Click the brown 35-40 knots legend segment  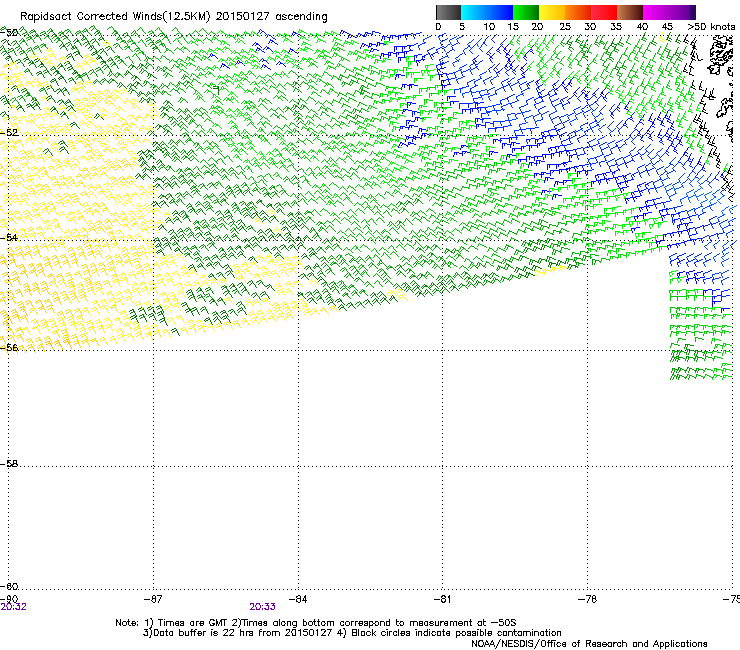tap(630, 12)
